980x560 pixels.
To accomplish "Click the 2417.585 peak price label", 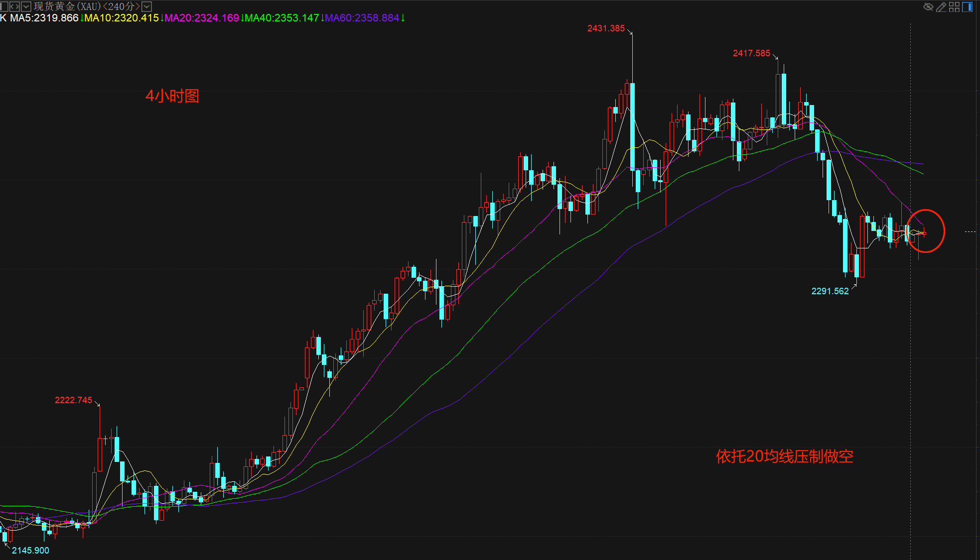I will [751, 53].
